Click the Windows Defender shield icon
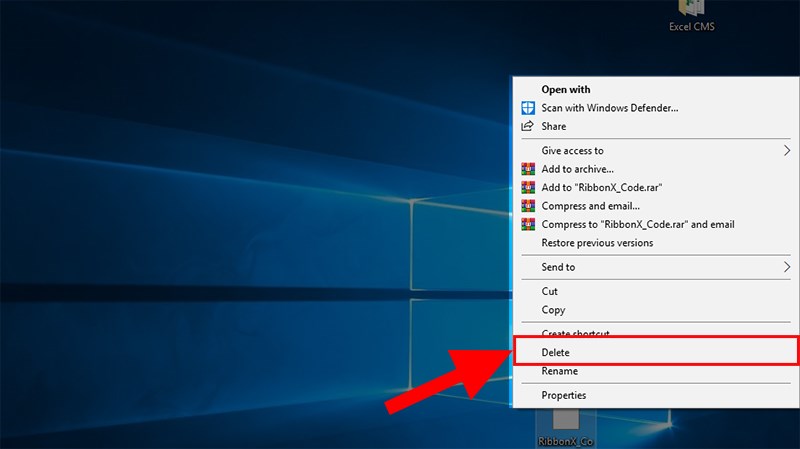This screenshot has width=800, height=449. click(x=528, y=108)
